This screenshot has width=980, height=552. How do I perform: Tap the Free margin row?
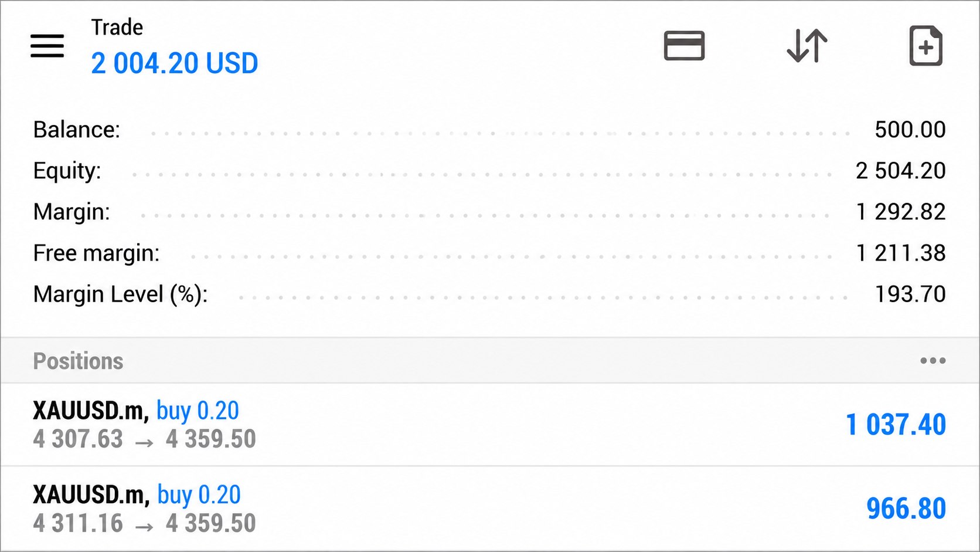point(489,253)
